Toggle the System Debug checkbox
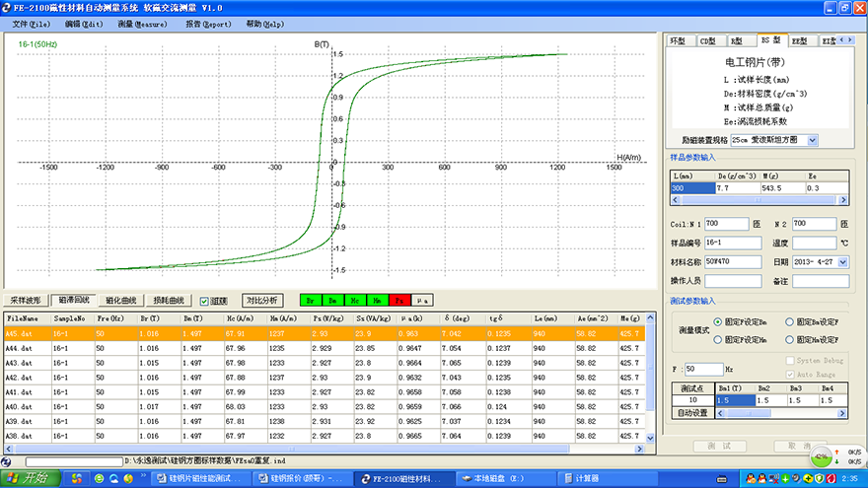The width and height of the screenshot is (868, 488). (x=790, y=360)
